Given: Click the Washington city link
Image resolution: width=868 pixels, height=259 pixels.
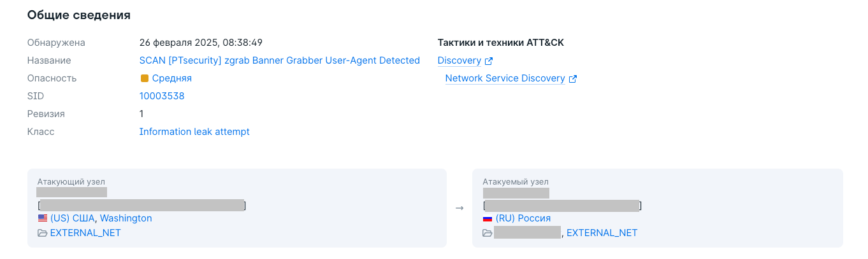Looking at the screenshot, I should 126,218.
